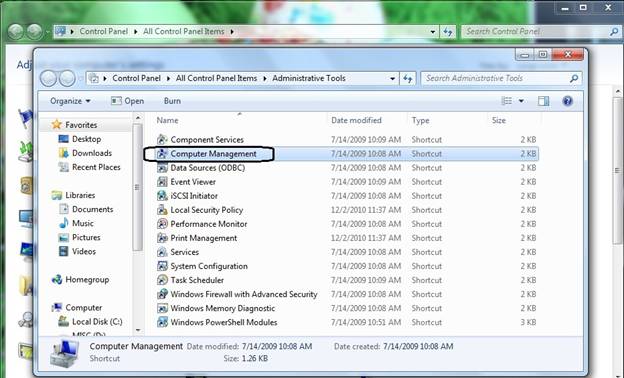Click navigation pane scroll up arrow
The width and height of the screenshot is (624, 378).
[138, 118]
